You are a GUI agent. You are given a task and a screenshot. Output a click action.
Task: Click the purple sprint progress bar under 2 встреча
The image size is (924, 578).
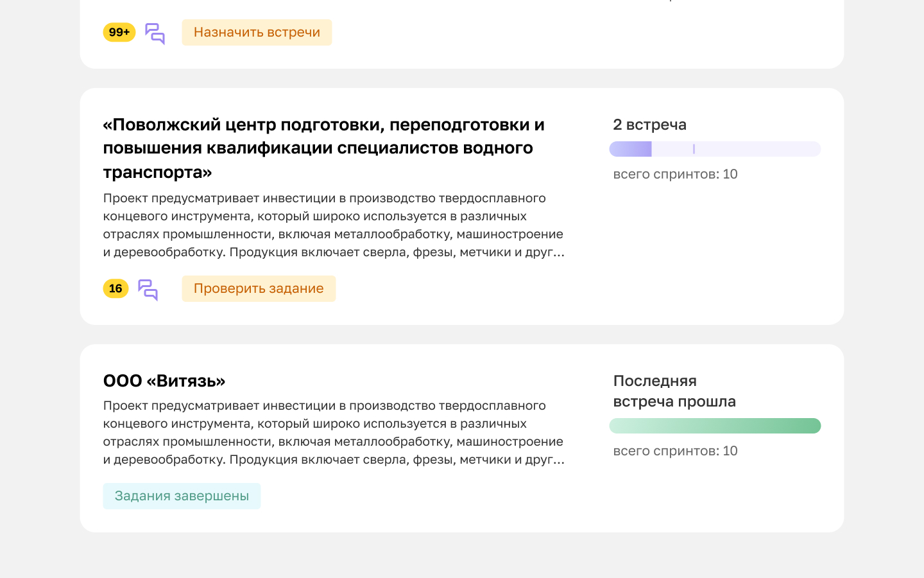click(x=715, y=149)
